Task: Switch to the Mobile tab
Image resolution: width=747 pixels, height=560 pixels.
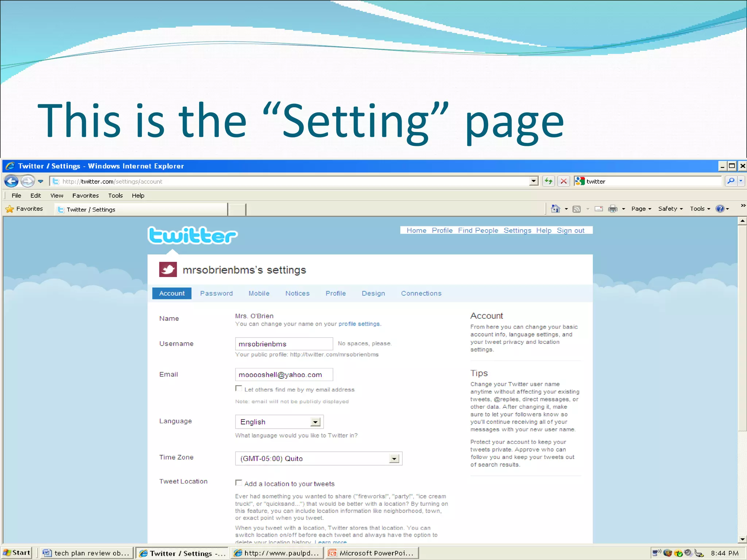Action: coord(259,293)
